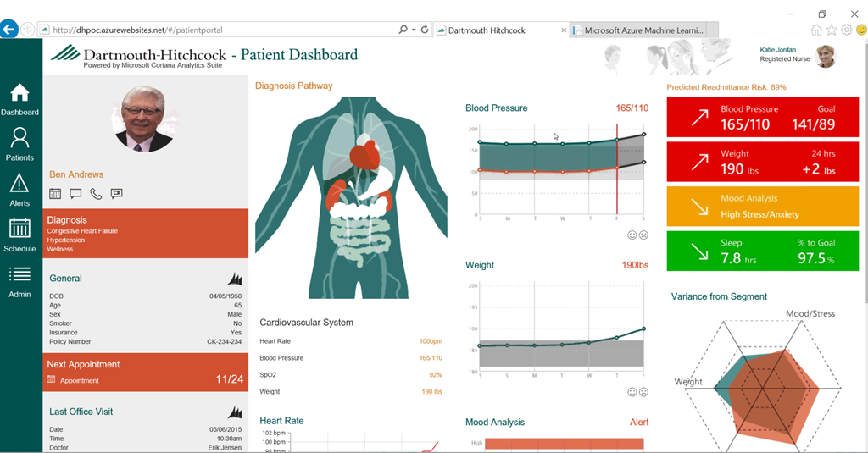Viewport: 868px width, 453px height.
Task: Click the Hypertension diagnosis line
Action: (x=66, y=240)
